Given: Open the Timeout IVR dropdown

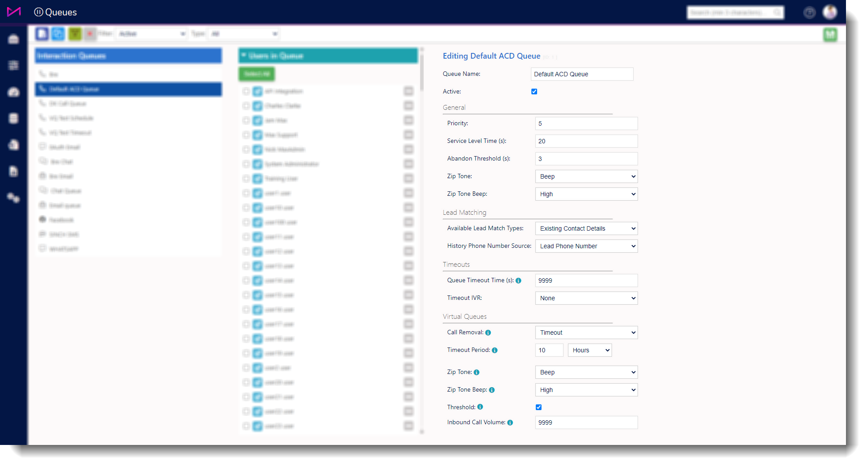Looking at the screenshot, I should [586, 298].
